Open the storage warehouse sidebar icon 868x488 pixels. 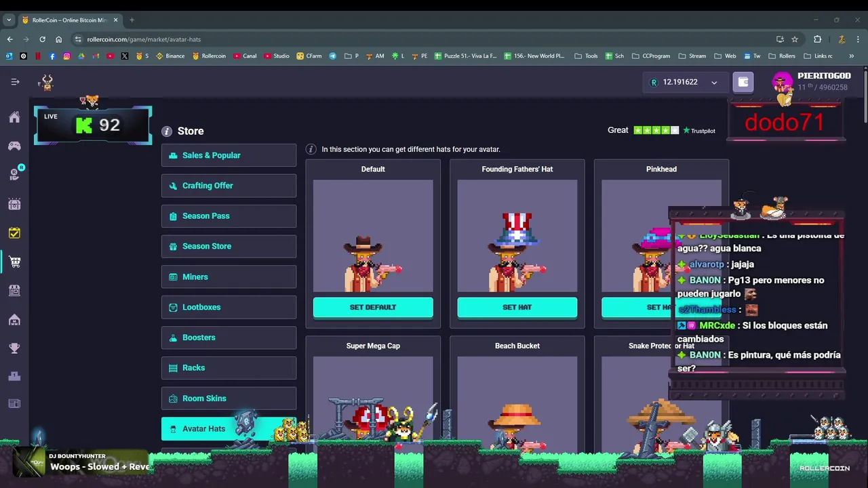pos(14,319)
